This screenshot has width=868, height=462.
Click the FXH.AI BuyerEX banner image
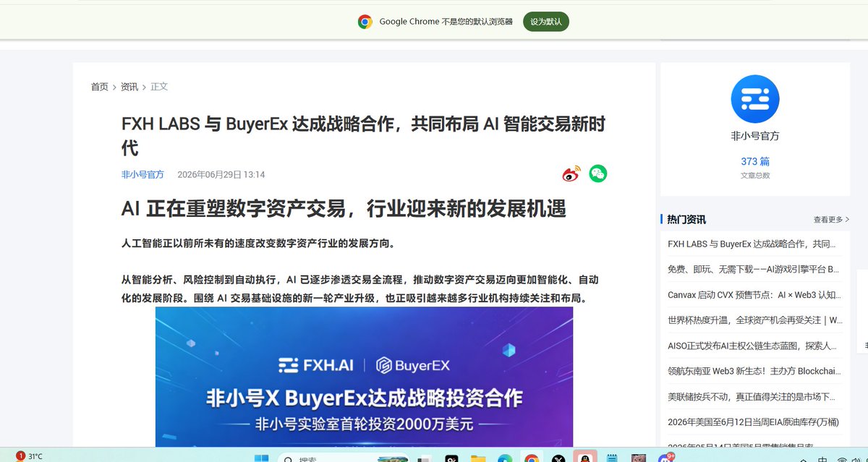364,377
